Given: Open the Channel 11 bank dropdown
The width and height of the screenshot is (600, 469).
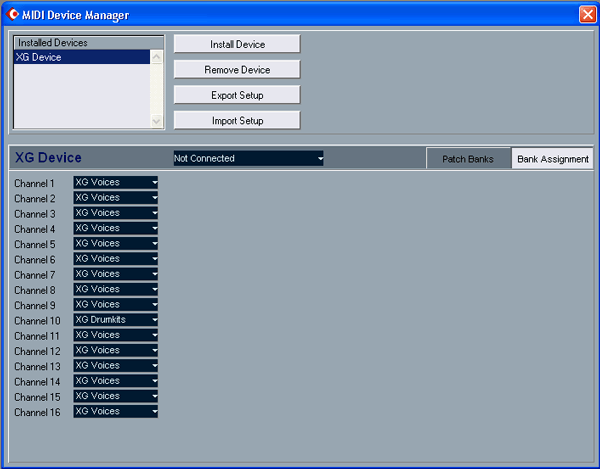Looking at the screenshot, I should click(x=116, y=335).
